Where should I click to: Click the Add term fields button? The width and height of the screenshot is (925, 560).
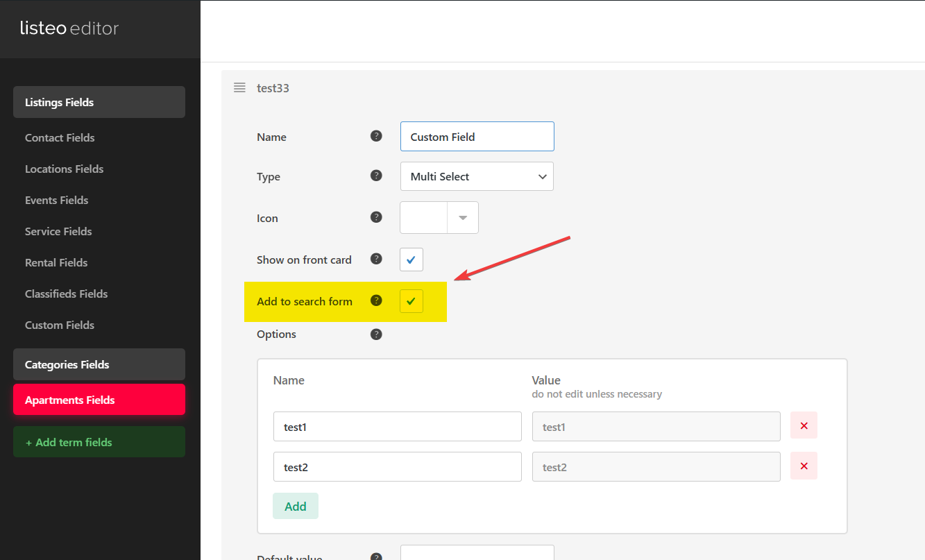99,442
